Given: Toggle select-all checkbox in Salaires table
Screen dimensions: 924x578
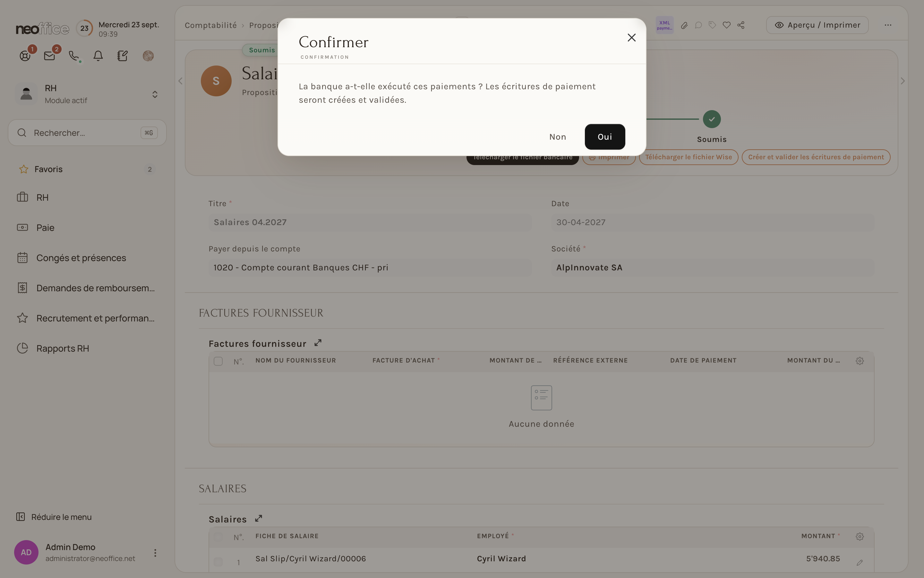Looking at the screenshot, I should tap(218, 537).
